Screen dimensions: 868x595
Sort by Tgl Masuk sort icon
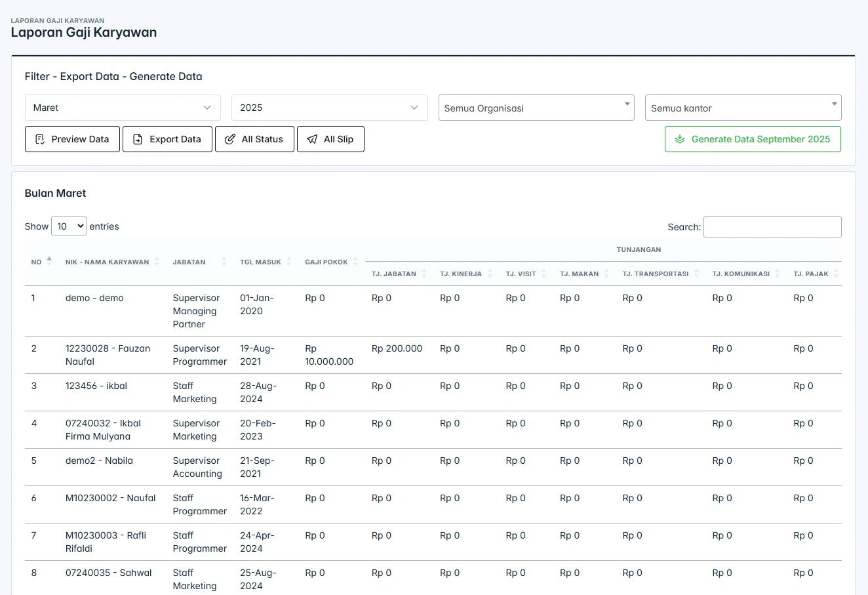point(289,262)
